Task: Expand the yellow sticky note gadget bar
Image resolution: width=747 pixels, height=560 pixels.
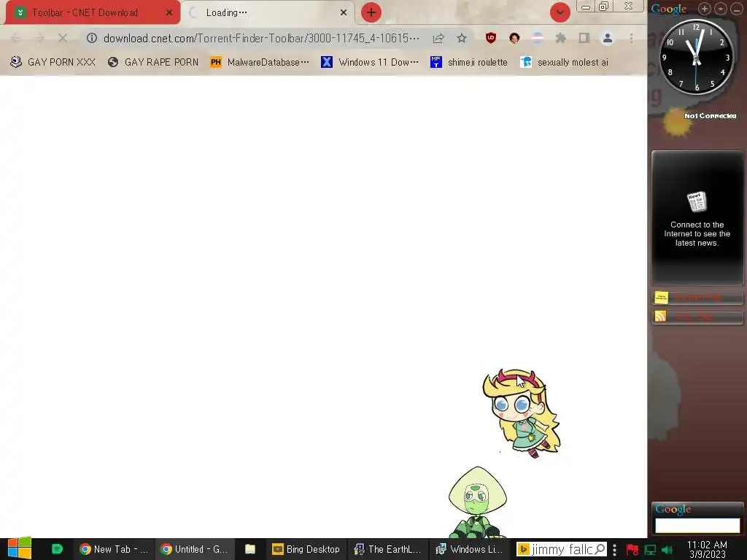Action: 697,298
